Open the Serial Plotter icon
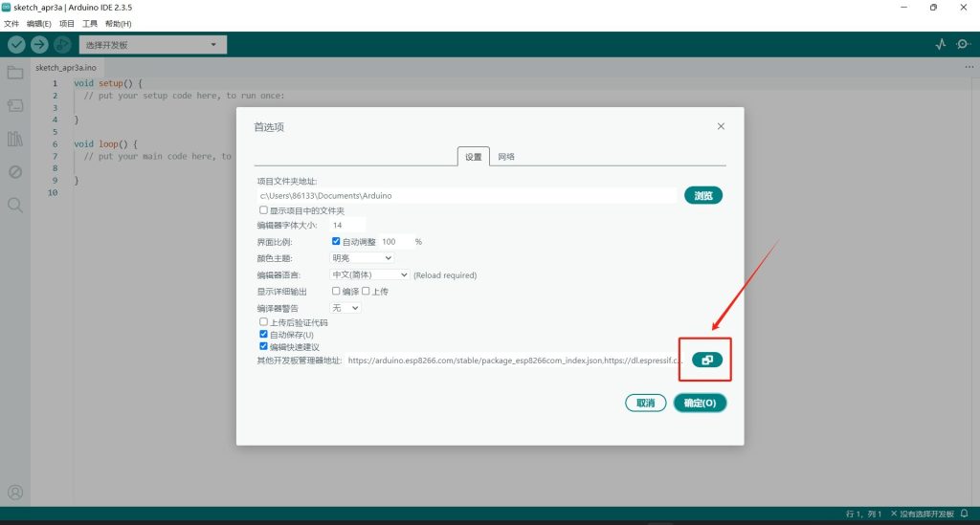 tap(940, 44)
